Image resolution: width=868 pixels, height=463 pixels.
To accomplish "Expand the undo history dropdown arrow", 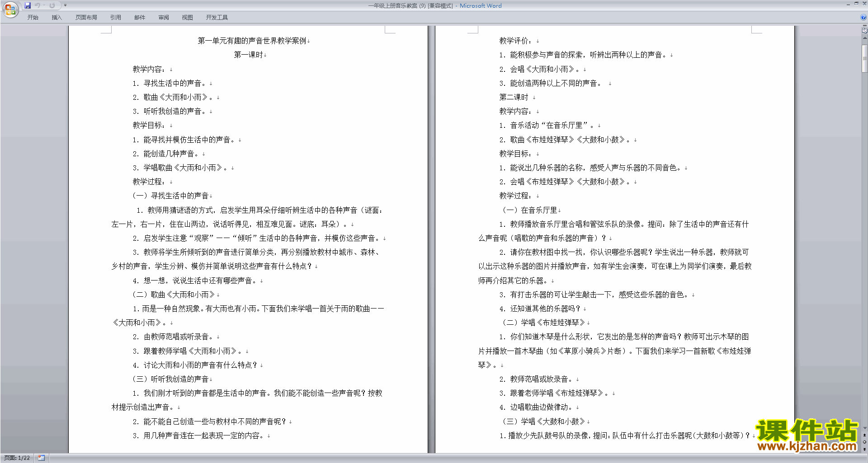I will tap(44, 5).
